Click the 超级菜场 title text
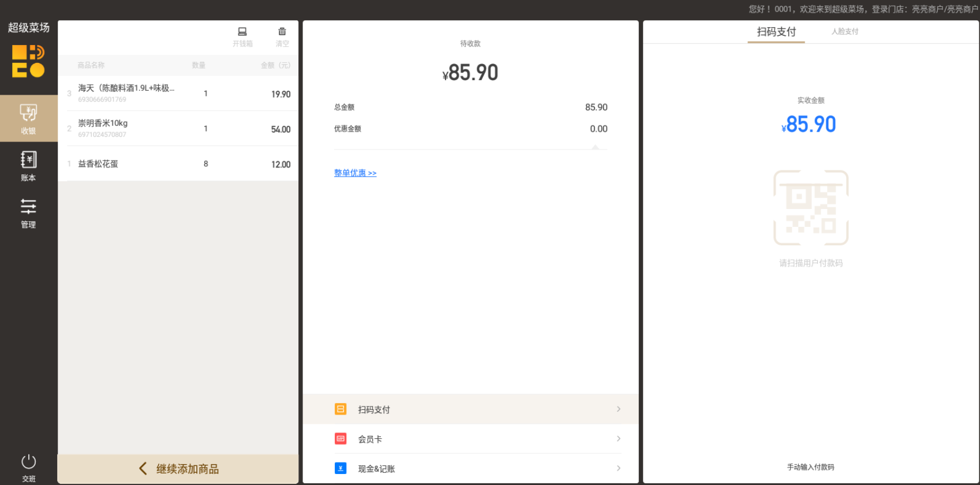The width and height of the screenshot is (980, 485). [29, 28]
